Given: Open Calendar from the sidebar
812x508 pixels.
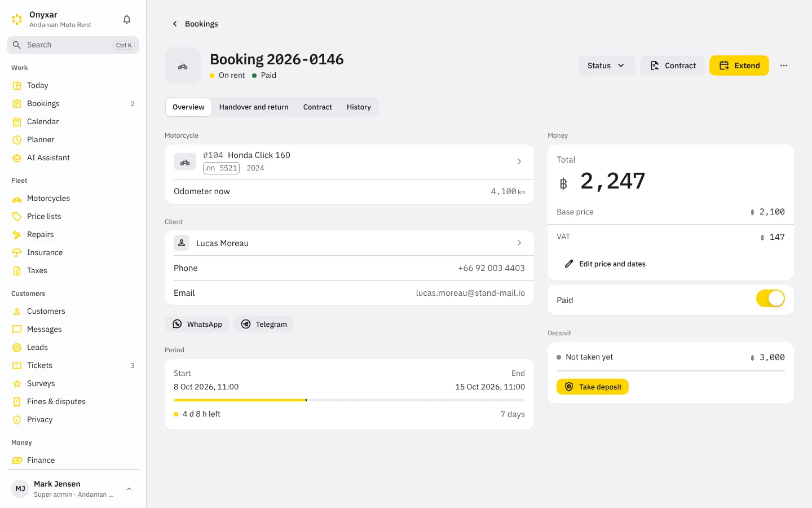Looking at the screenshot, I should pos(73,122).
